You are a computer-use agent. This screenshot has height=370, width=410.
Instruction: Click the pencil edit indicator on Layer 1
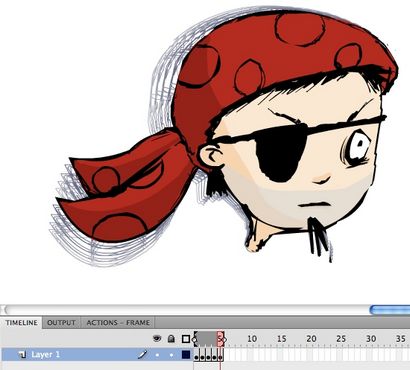tap(143, 354)
